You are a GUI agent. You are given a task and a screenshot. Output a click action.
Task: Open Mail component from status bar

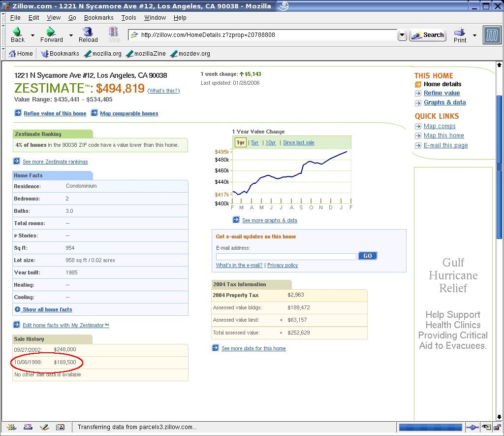point(28,427)
